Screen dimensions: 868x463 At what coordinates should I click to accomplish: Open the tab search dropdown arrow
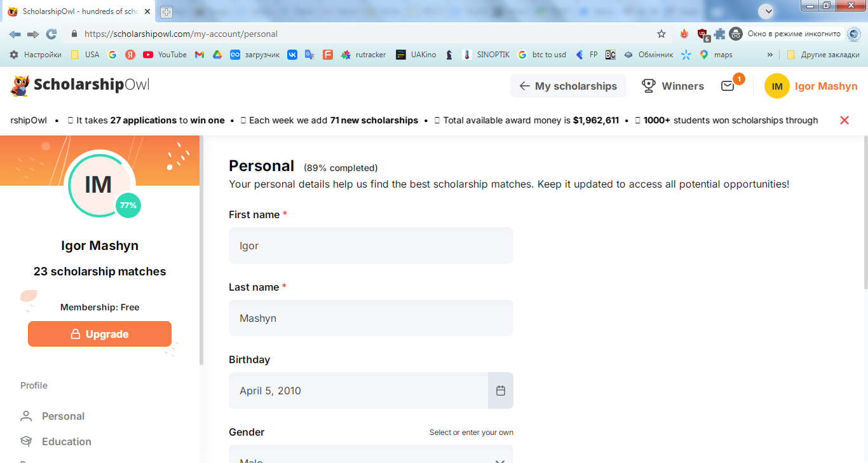pyautogui.click(x=767, y=11)
